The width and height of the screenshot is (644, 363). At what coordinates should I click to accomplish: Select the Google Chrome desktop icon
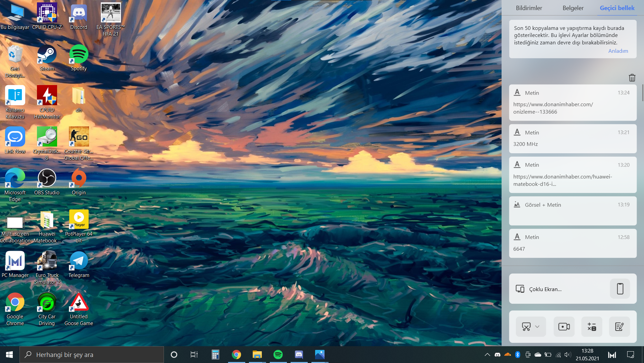(15, 309)
